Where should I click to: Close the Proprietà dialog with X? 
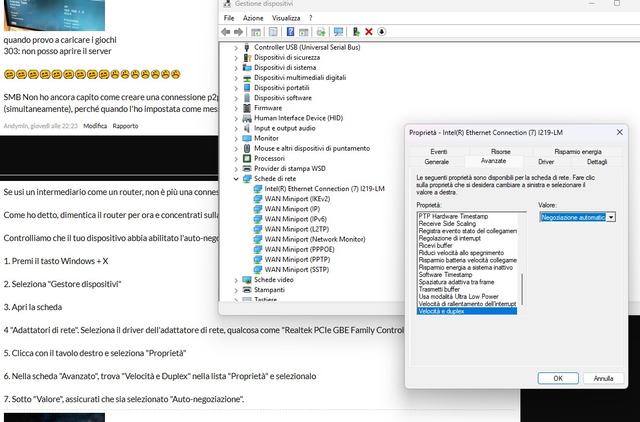[x=620, y=132]
